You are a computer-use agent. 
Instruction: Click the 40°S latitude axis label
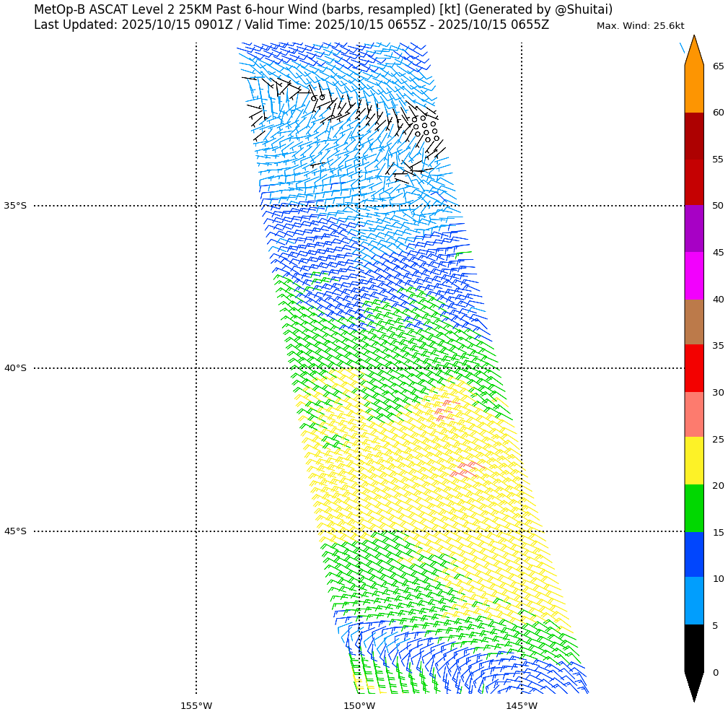(x=15, y=368)
